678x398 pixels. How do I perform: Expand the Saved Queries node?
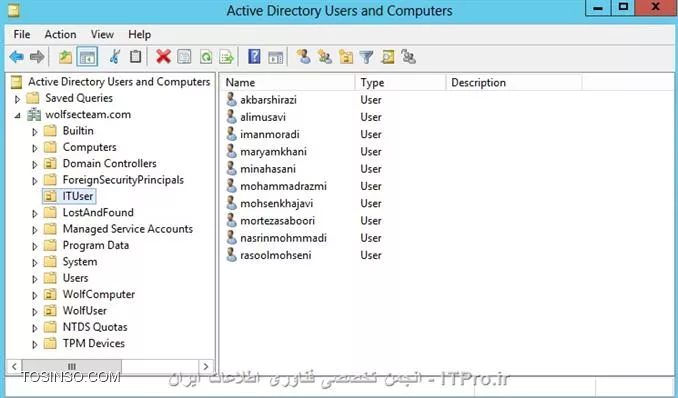point(17,99)
